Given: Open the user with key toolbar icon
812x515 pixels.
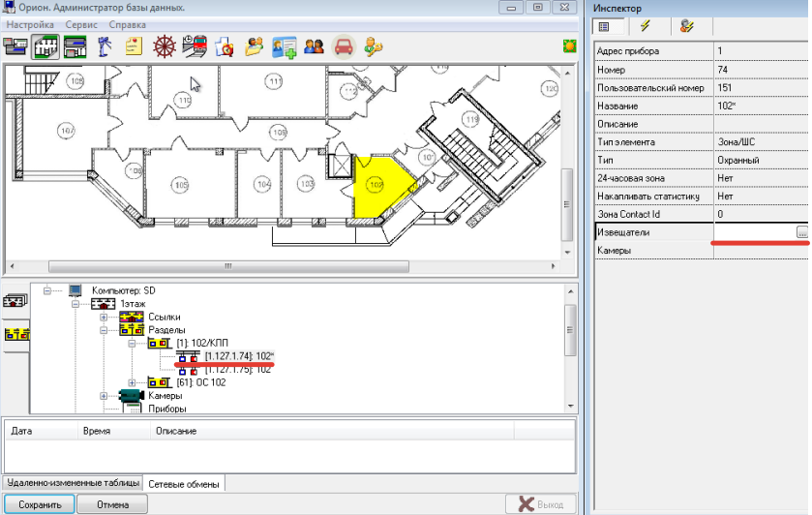Looking at the screenshot, I should 374,45.
